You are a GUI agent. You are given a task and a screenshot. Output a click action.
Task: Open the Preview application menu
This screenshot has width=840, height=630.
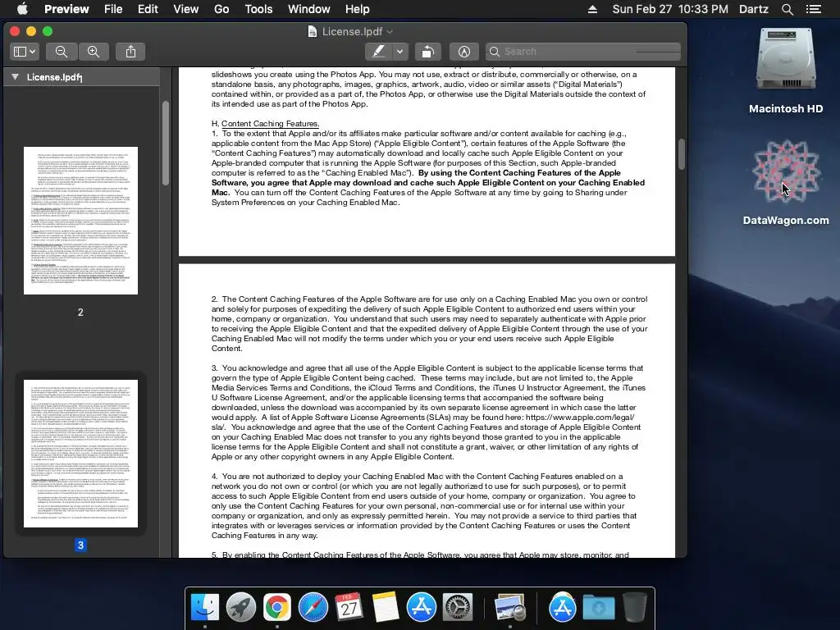(66, 9)
